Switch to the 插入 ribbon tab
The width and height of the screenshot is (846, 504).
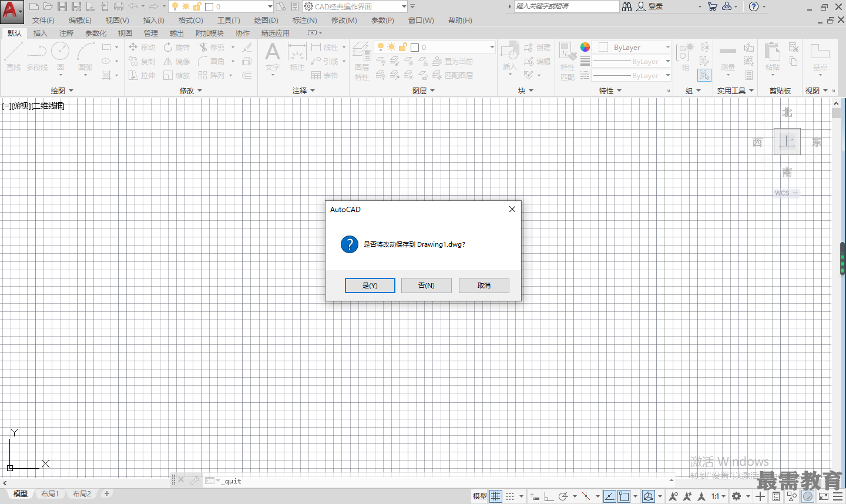[x=40, y=33]
